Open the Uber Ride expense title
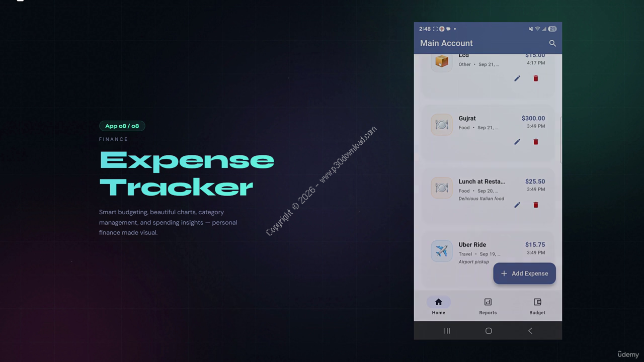The image size is (644, 362). point(472,245)
